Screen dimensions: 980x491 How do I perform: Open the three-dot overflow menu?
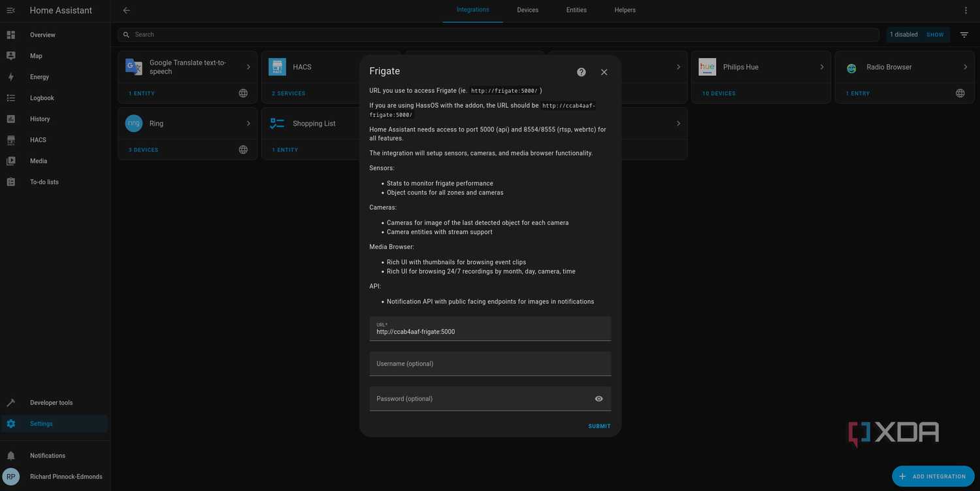(x=966, y=10)
